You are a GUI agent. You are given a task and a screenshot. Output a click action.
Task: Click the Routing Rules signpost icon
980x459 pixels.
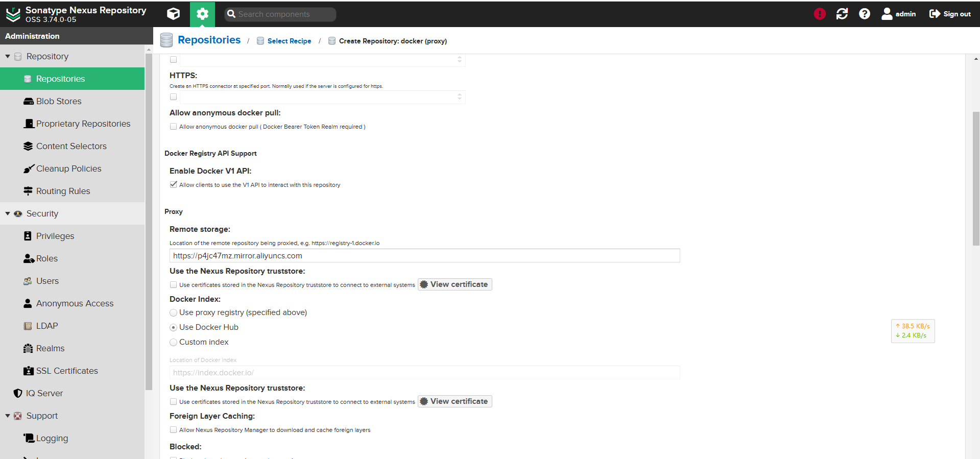coord(28,191)
